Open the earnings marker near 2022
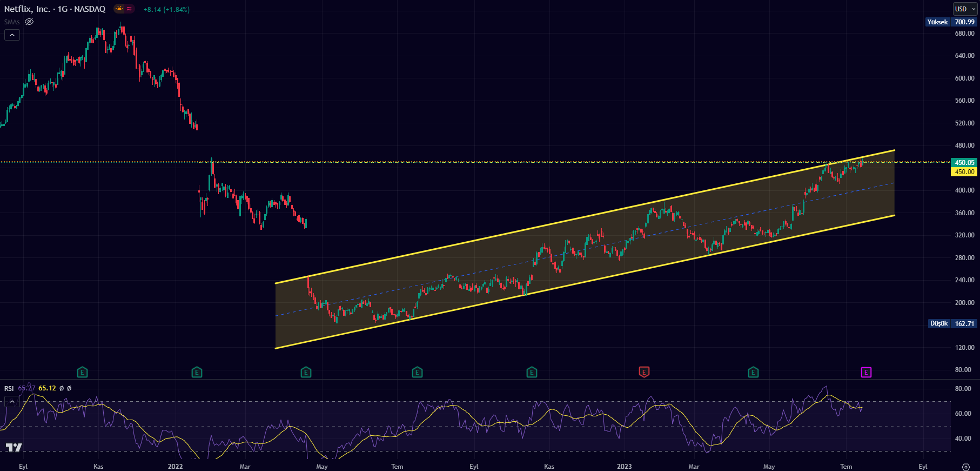The width and height of the screenshot is (980, 471). tap(197, 372)
